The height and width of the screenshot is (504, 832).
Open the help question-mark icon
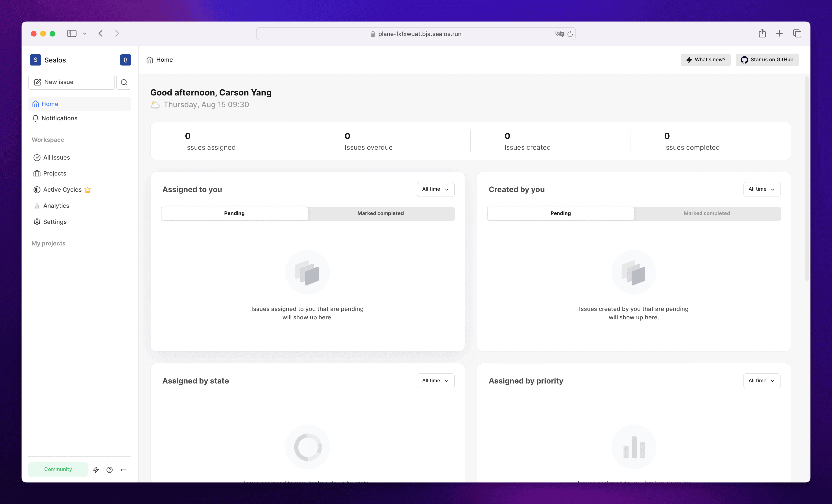coord(109,470)
